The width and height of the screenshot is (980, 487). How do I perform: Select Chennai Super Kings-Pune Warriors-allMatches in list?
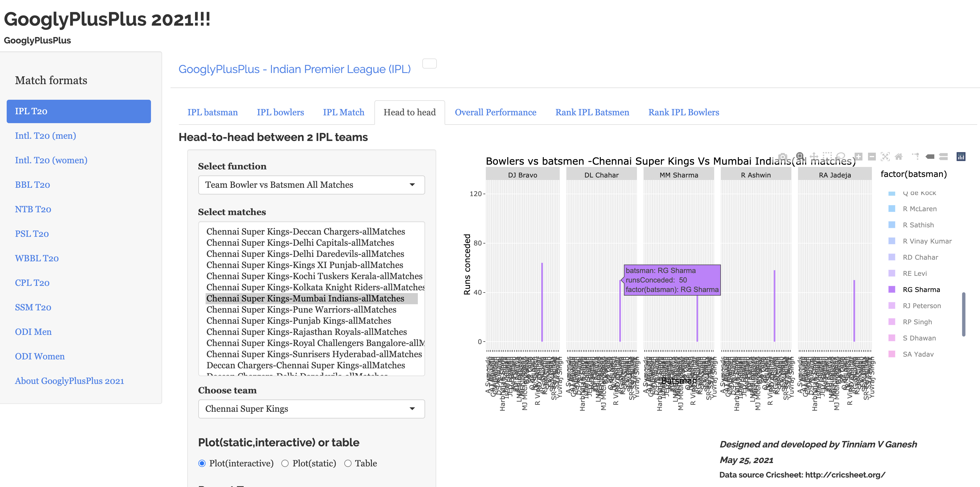[x=301, y=310]
